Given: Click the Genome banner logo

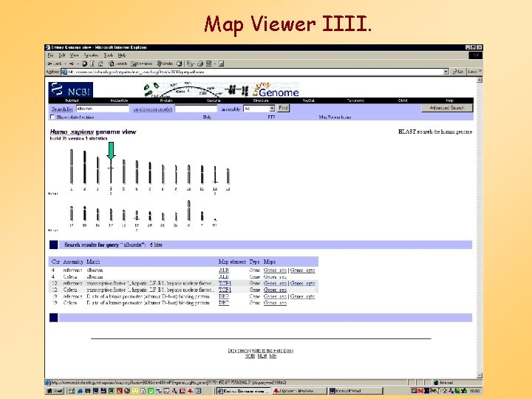Looking at the screenshot, I should (276, 90).
